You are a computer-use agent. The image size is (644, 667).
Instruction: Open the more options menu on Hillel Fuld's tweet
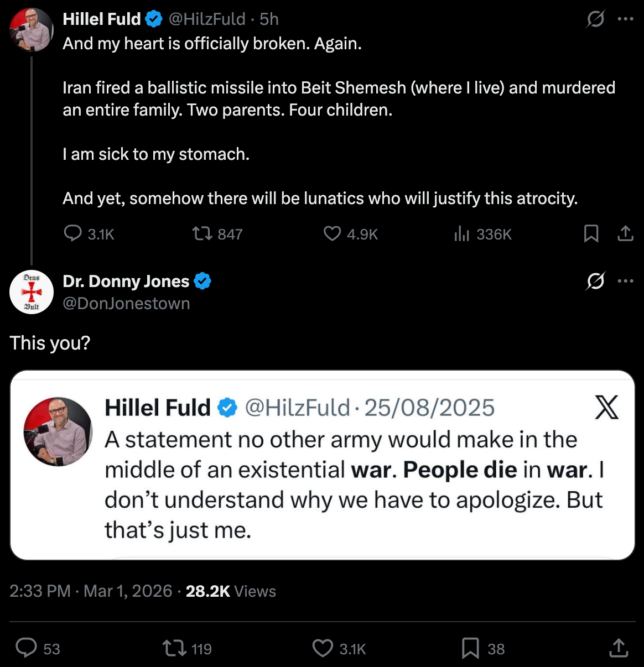(x=626, y=18)
